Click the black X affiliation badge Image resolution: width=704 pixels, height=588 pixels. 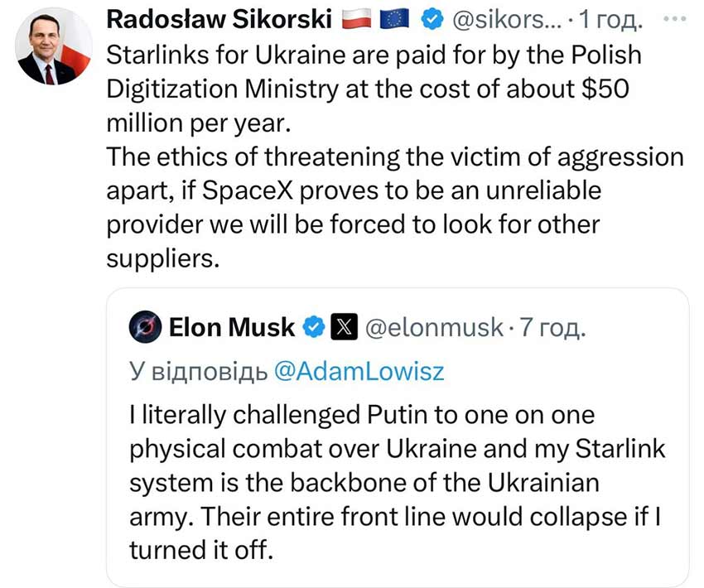[345, 327]
